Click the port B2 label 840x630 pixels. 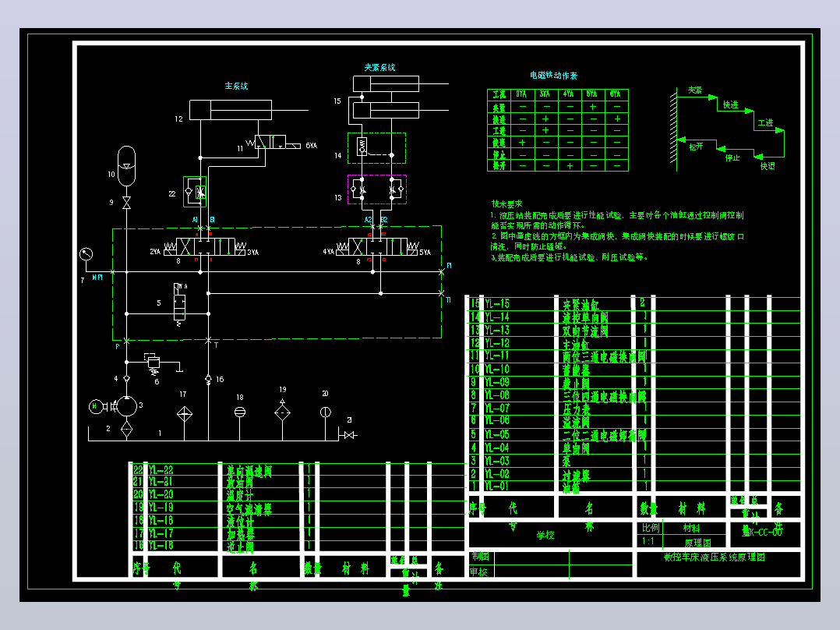pyautogui.click(x=384, y=220)
